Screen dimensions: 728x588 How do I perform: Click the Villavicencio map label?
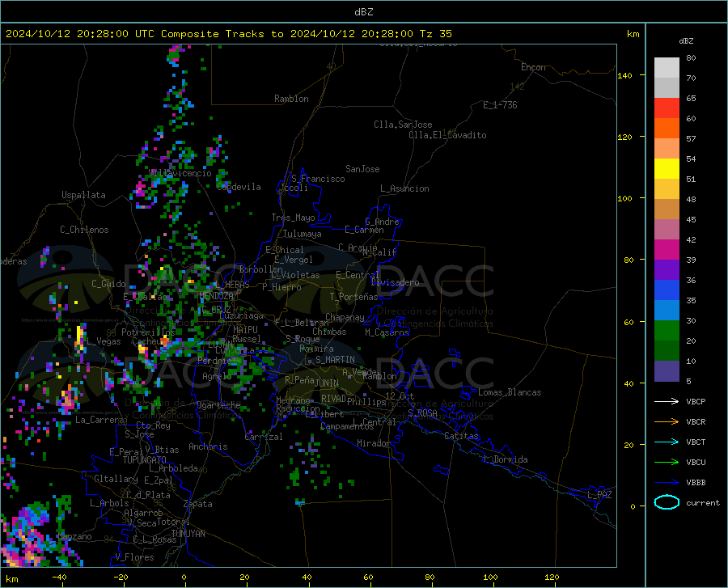[180, 173]
